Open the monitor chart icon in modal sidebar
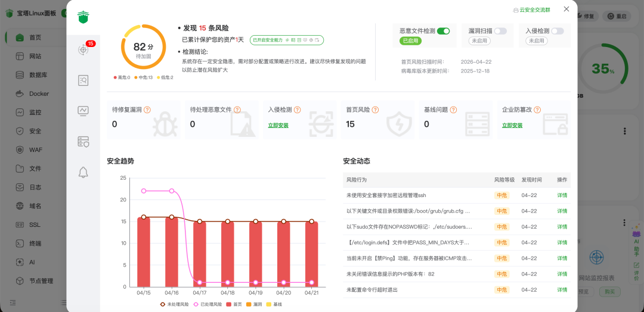This screenshot has height=312, width=644. coord(83,111)
